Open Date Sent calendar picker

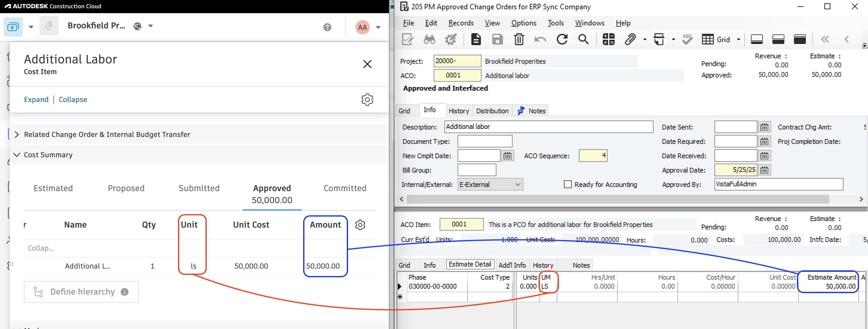764,127
